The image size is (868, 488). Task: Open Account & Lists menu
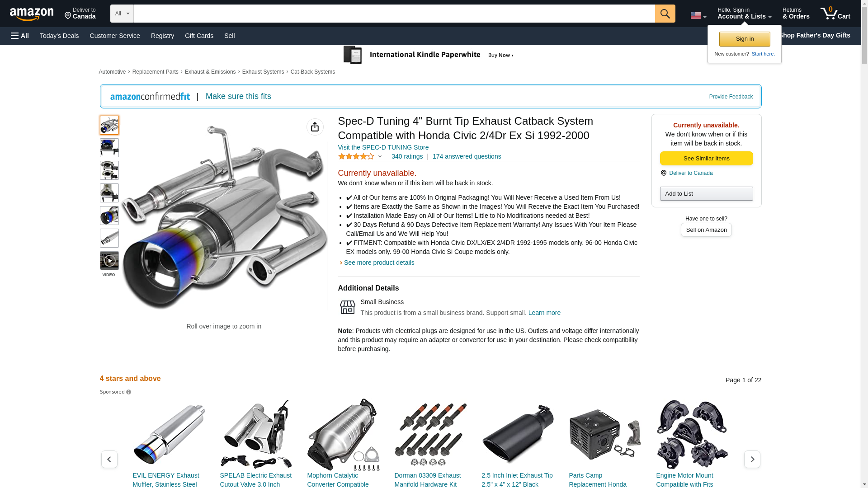tap(744, 14)
